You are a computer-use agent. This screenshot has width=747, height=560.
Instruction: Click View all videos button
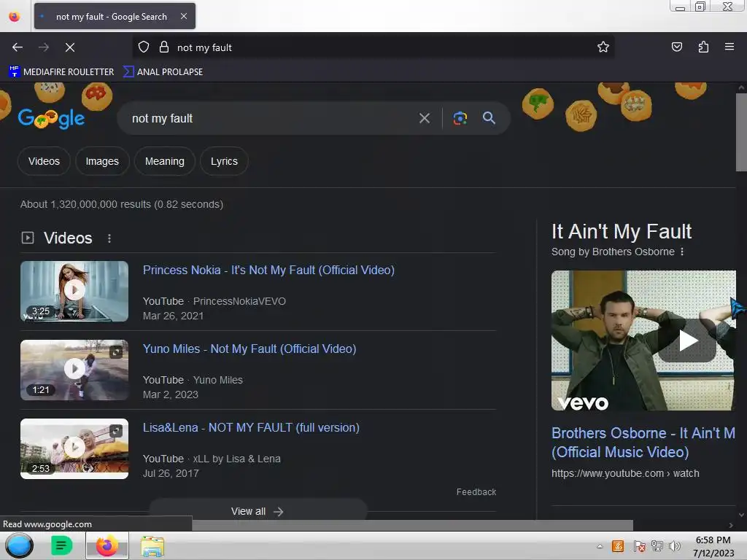(258, 511)
